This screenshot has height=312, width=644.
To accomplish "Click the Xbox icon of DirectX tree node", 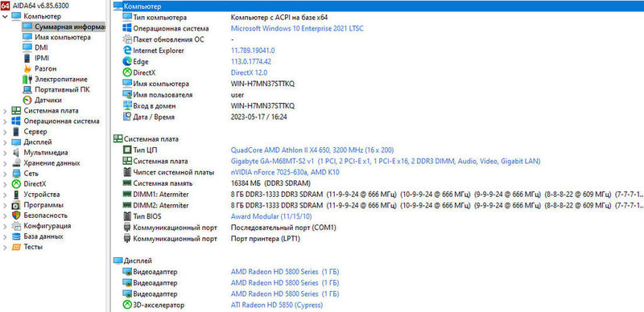I will (16, 184).
